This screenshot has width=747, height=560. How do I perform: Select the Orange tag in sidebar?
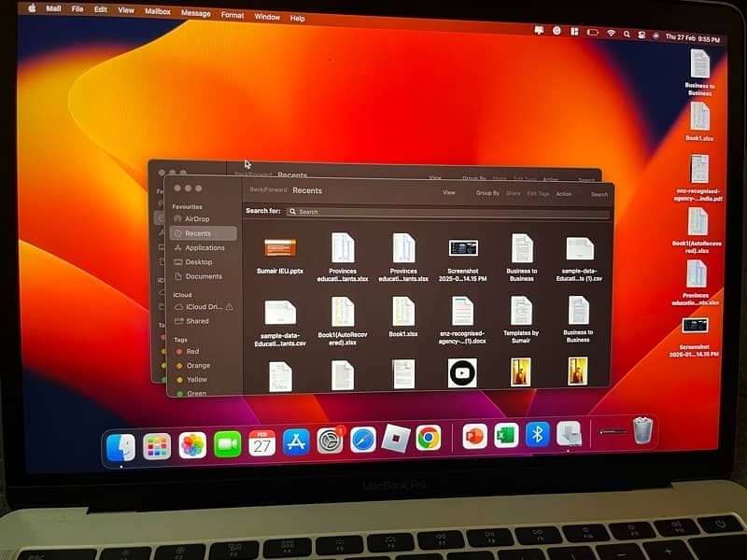click(x=198, y=365)
